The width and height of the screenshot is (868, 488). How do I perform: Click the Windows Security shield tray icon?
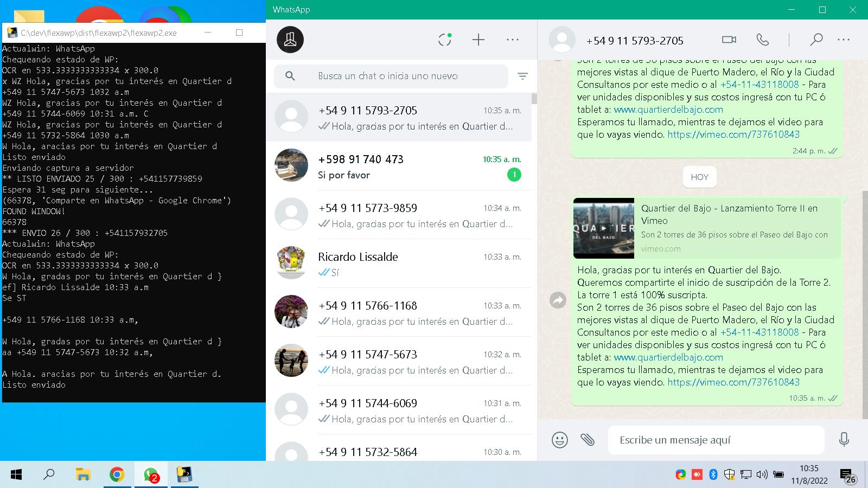(x=730, y=475)
